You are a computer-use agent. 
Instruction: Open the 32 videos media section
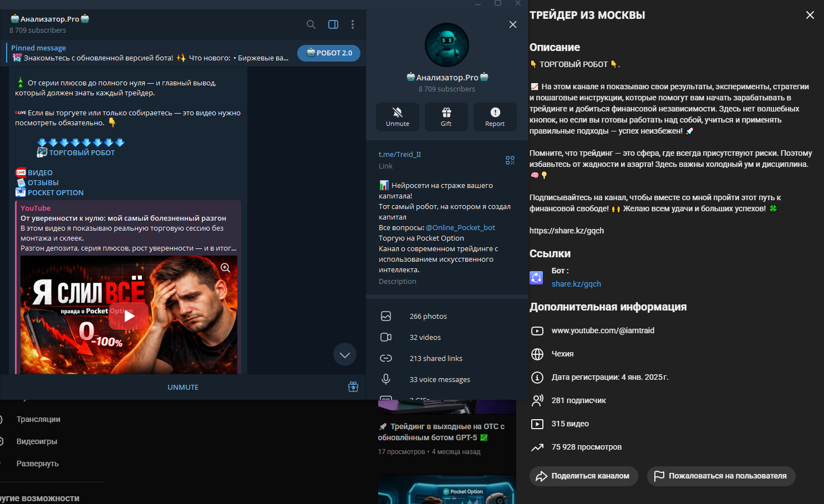(425, 337)
